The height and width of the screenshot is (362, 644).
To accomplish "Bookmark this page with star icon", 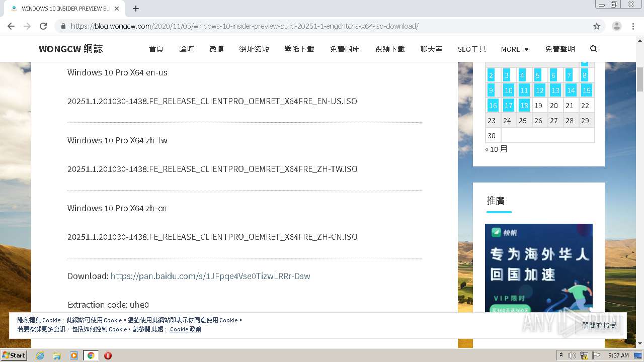I will 597,26.
